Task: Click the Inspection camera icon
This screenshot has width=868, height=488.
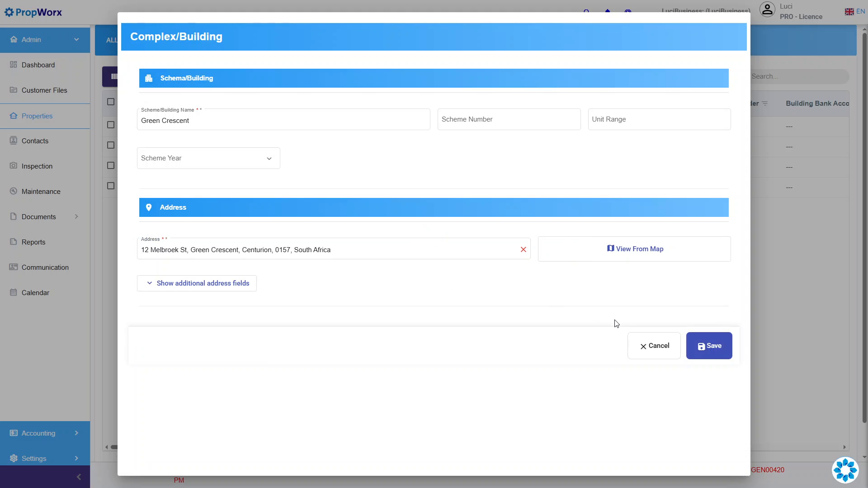Action: [14, 166]
